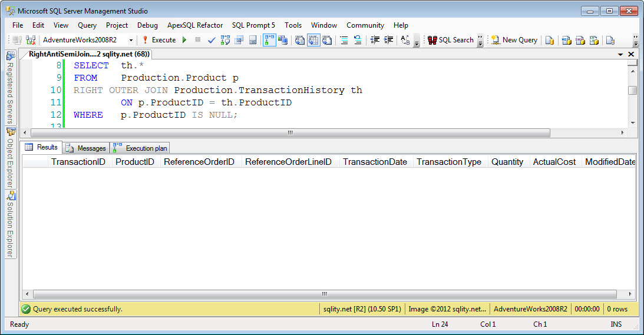Comment out the selected lines icon
The width and height of the screenshot is (644, 335).
tap(344, 40)
